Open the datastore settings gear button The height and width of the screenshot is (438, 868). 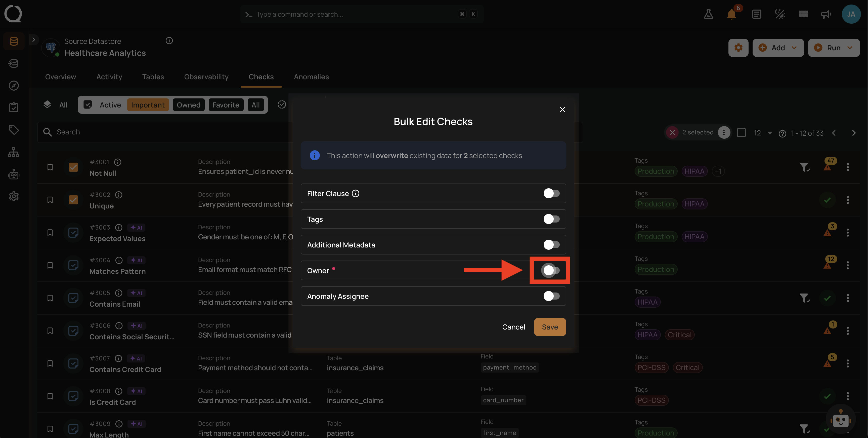click(x=738, y=48)
